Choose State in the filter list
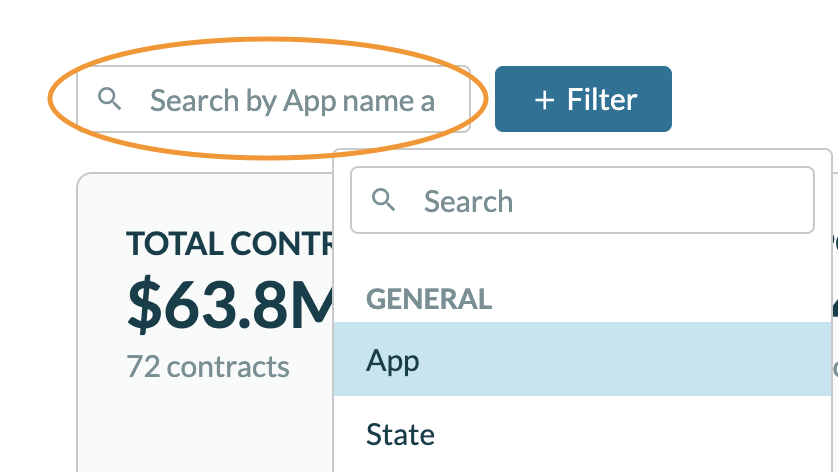Image resolution: width=838 pixels, height=472 pixels. (400, 435)
